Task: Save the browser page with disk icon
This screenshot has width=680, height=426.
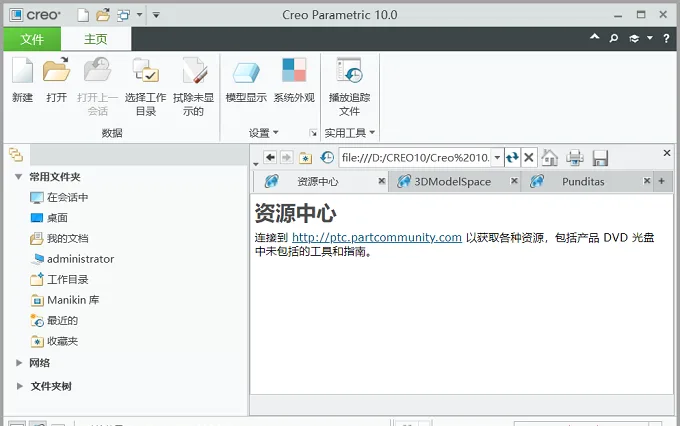Action: coord(600,158)
